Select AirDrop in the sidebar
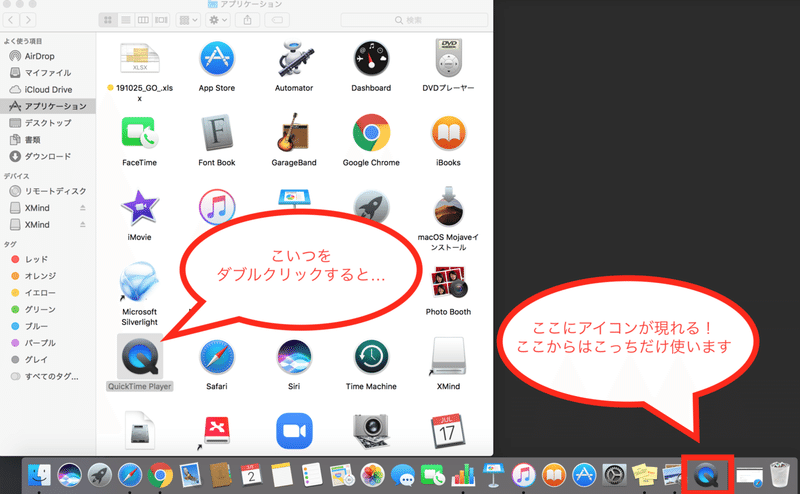 pyautogui.click(x=47, y=56)
